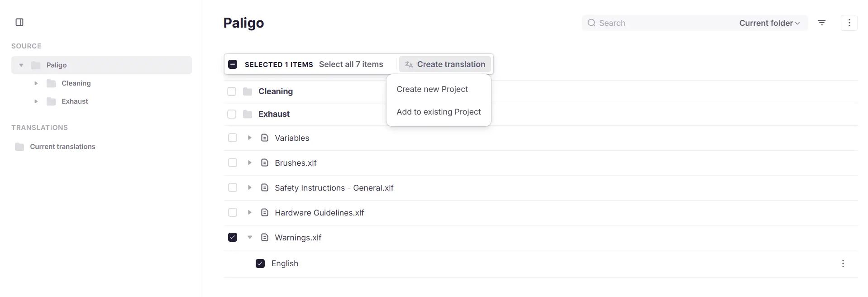Open the Cleaning folder in sidebar
This screenshot has width=868, height=297.
point(76,83)
